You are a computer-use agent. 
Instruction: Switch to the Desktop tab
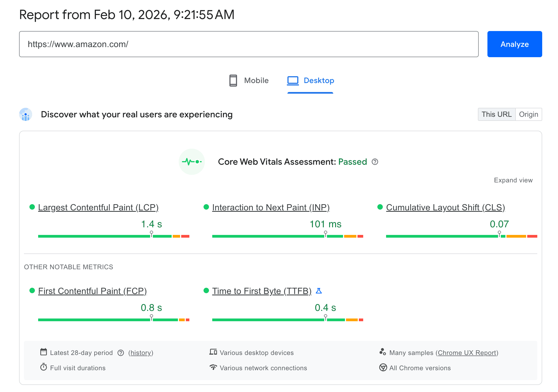pyautogui.click(x=310, y=81)
